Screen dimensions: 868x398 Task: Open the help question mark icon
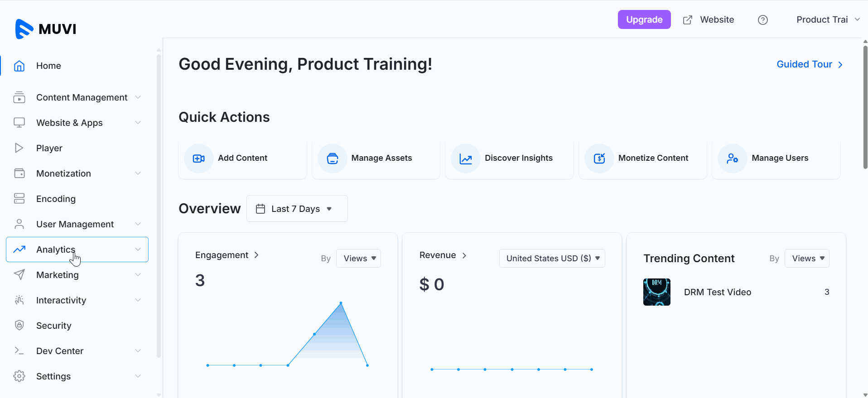pyautogui.click(x=762, y=20)
